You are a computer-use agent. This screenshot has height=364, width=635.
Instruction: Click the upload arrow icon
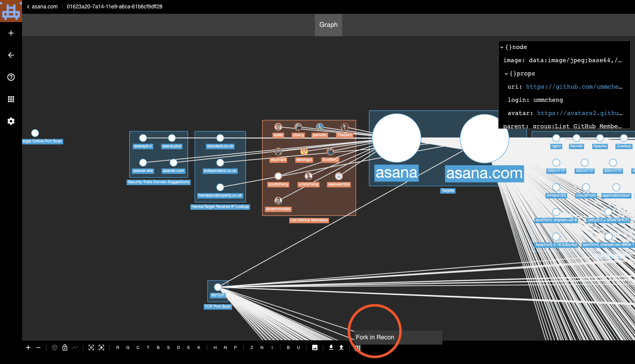[341, 348]
